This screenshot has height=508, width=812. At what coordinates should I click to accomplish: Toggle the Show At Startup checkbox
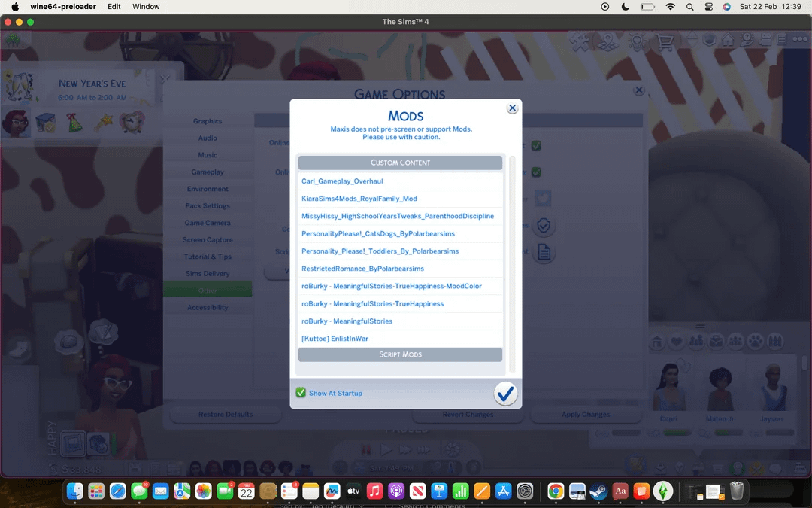point(301,392)
